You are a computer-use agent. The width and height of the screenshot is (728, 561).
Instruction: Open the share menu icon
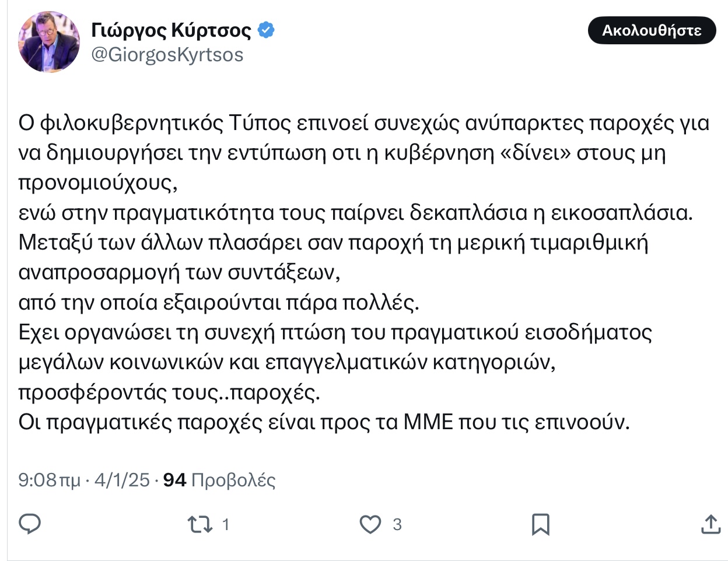pos(710,524)
